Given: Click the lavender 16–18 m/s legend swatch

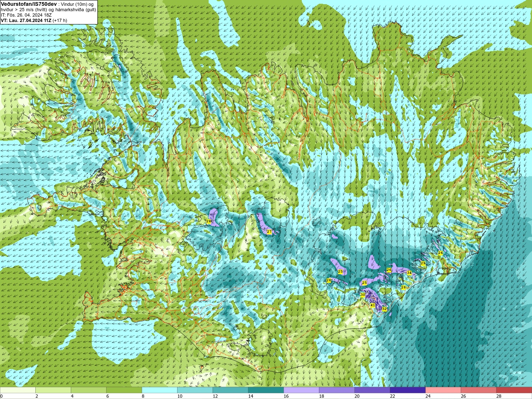Looking at the screenshot, I should pyautogui.click(x=301, y=390).
